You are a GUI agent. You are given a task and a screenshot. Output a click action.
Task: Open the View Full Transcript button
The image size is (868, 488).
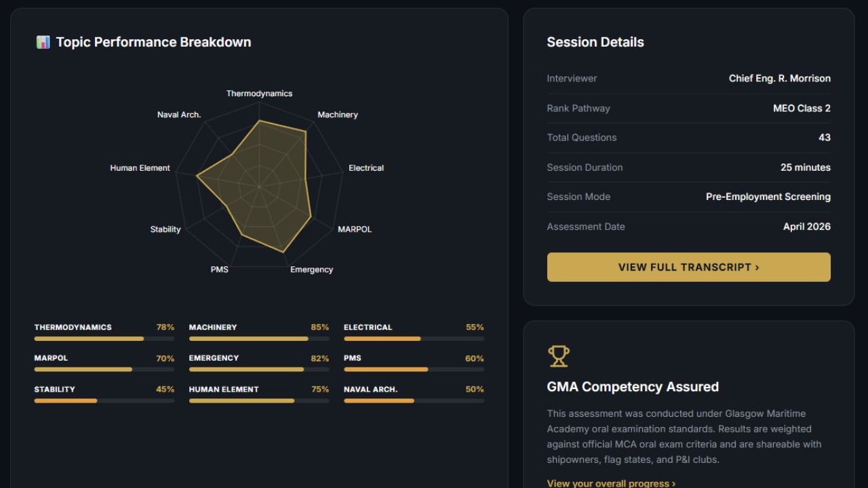[688, 267]
